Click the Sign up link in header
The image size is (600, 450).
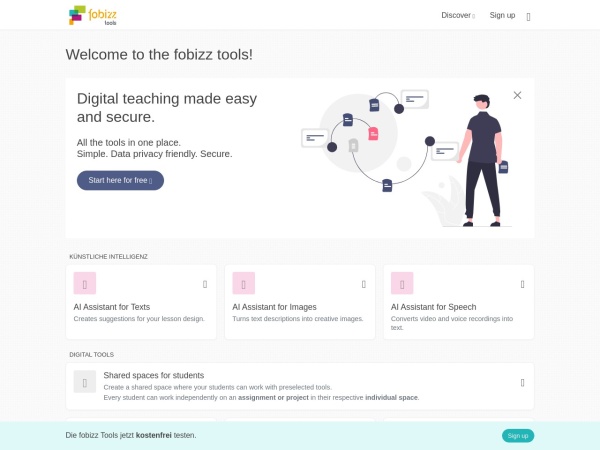pyautogui.click(x=502, y=15)
